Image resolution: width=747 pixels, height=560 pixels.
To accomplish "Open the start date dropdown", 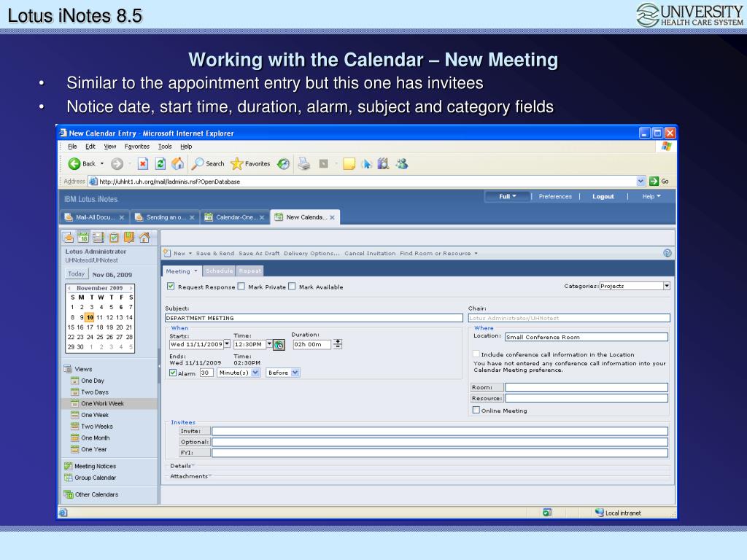I will [227, 344].
